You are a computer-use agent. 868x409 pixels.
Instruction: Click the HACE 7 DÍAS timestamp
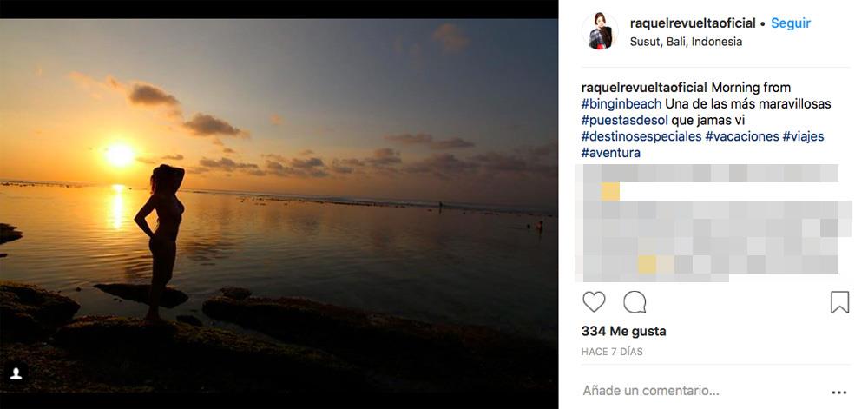point(612,352)
